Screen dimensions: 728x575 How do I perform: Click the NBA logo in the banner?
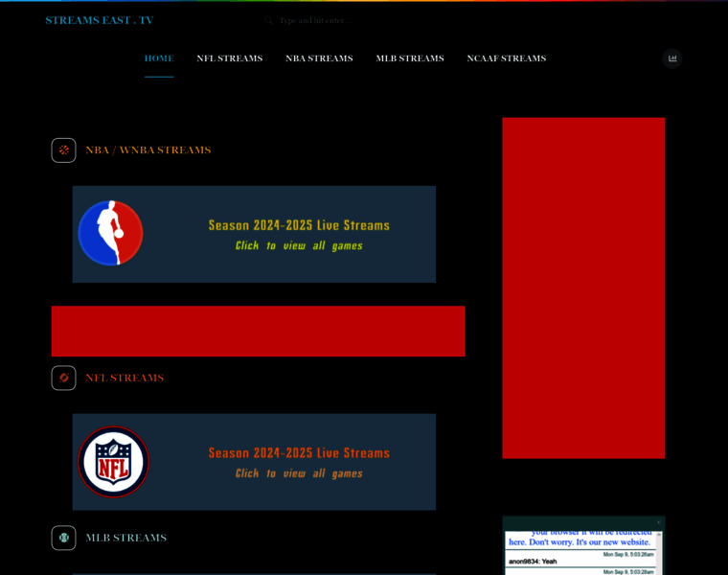(110, 233)
